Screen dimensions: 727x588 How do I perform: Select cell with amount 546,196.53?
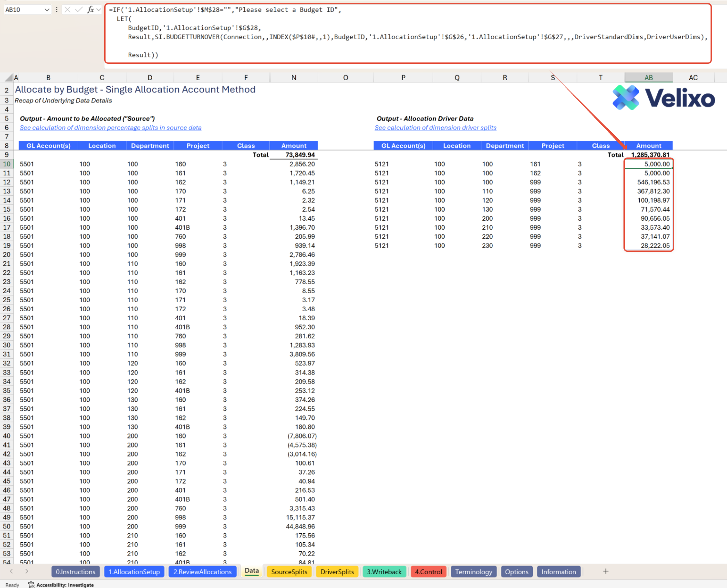(648, 182)
